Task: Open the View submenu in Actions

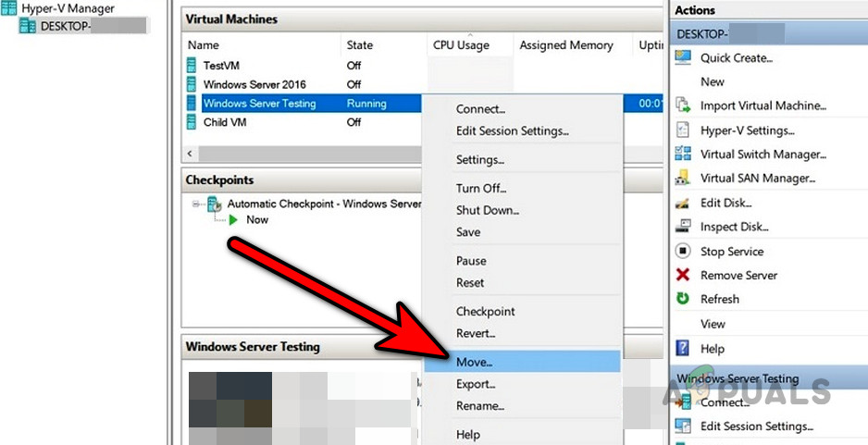Action: click(x=713, y=325)
